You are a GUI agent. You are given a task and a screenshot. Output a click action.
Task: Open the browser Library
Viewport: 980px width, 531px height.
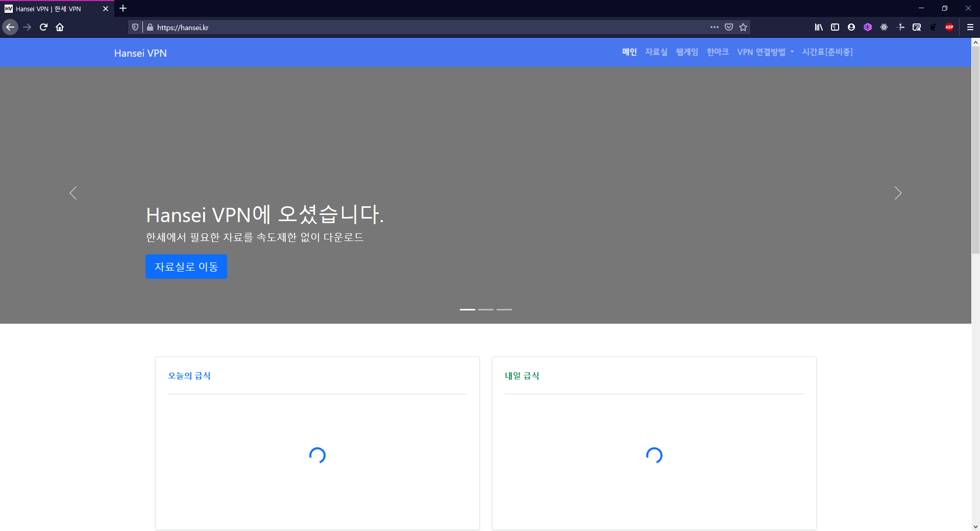(x=818, y=27)
